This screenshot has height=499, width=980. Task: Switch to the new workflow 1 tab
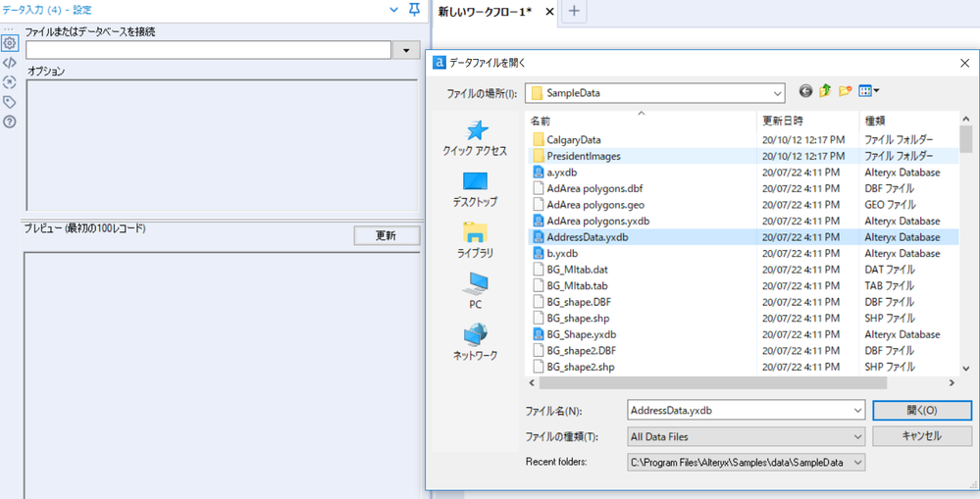point(485,11)
